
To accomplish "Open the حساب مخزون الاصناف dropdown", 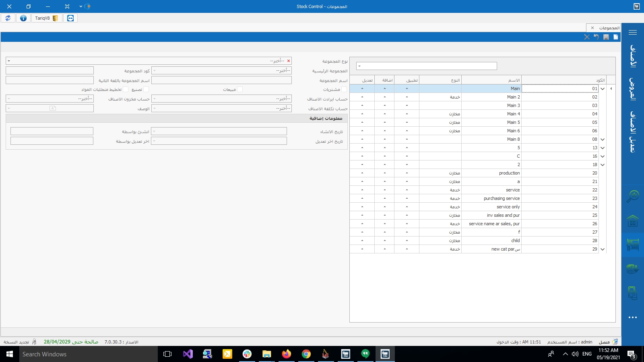I will [50, 99].
